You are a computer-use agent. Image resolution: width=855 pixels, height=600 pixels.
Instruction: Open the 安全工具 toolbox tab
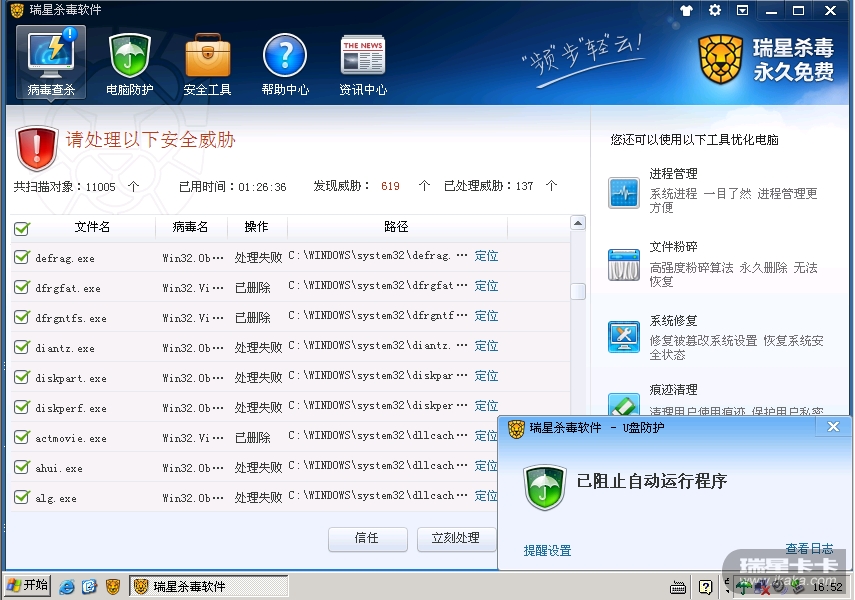pos(207,64)
